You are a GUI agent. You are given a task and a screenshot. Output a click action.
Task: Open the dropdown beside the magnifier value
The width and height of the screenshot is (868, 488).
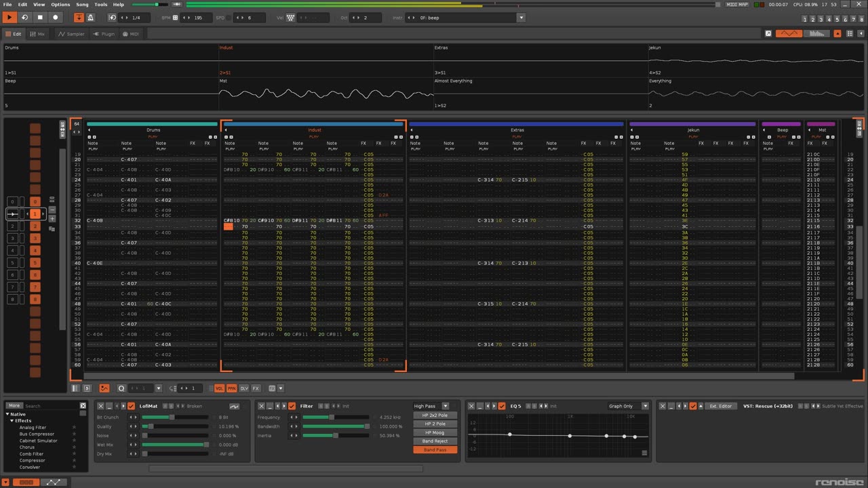159,388
